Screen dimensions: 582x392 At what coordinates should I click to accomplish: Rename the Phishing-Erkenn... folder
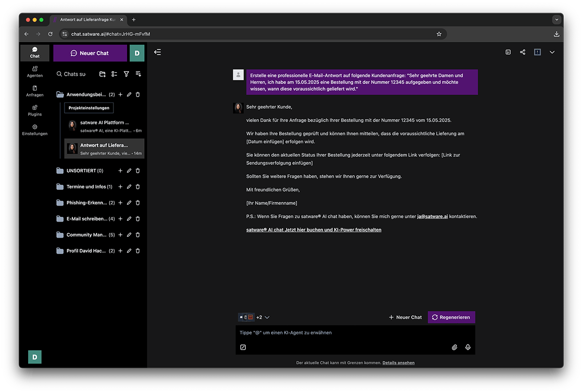(x=129, y=203)
